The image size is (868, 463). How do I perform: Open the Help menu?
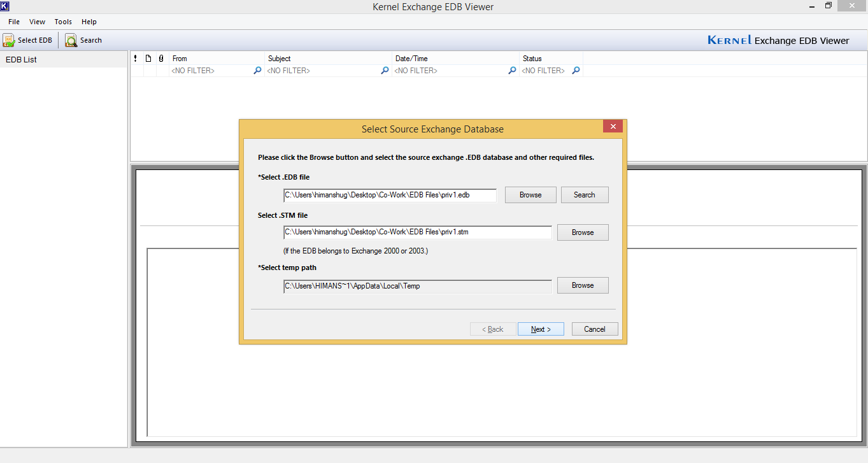coord(89,22)
